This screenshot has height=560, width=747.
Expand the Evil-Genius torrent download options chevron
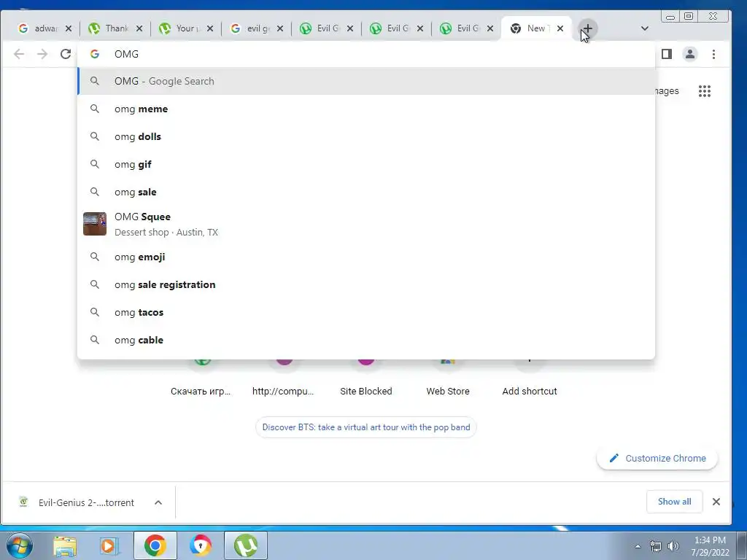(x=158, y=502)
